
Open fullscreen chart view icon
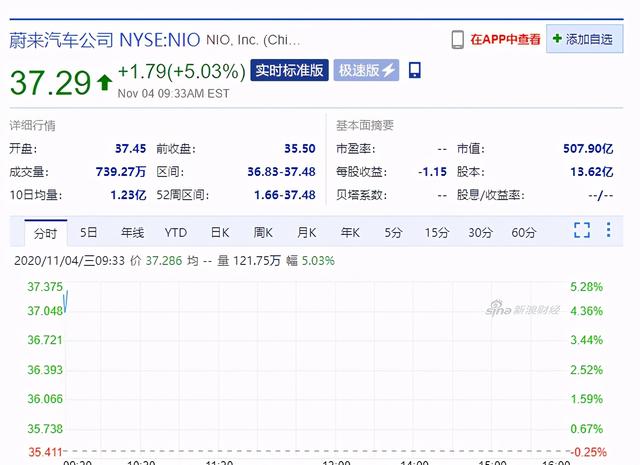click(x=582, y=230)
